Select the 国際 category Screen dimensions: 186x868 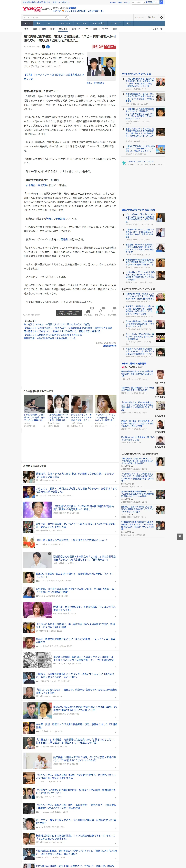tap(44, 29)
